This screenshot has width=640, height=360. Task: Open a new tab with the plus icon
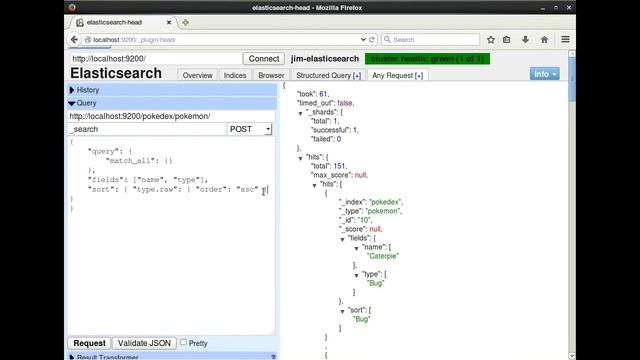pos(185,22)
